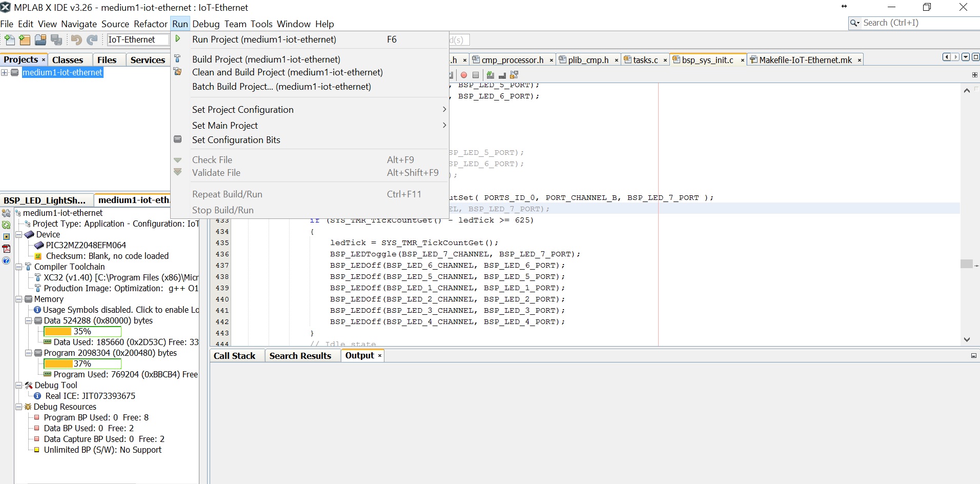Click the scroll documents left arrow icon
980x484 pixels.
(947, 57)
